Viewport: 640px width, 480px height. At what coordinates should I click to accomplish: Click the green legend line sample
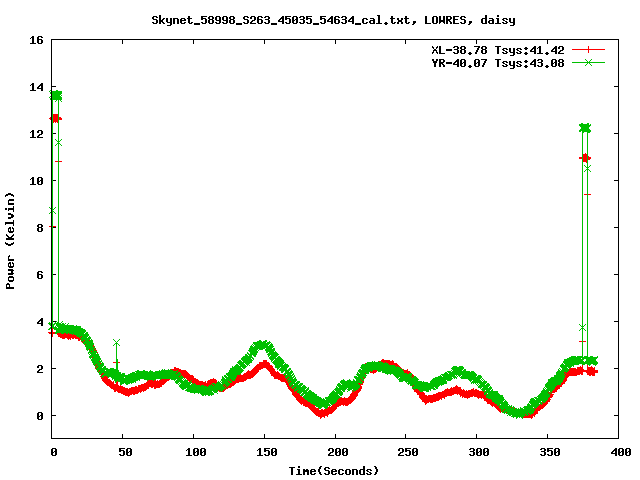coord(588,62)
